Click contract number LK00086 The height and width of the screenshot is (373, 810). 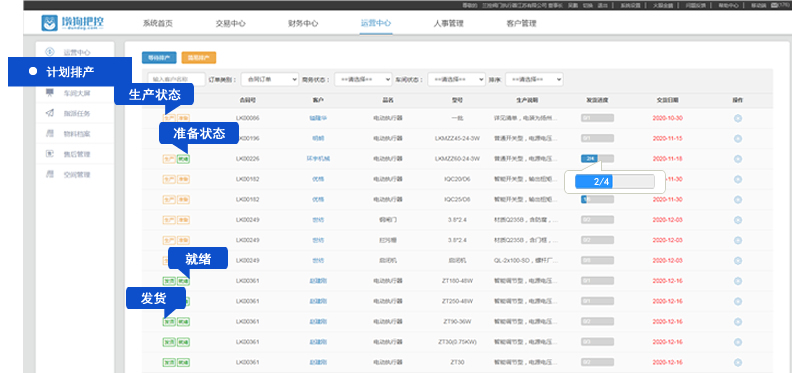[247, 118]
